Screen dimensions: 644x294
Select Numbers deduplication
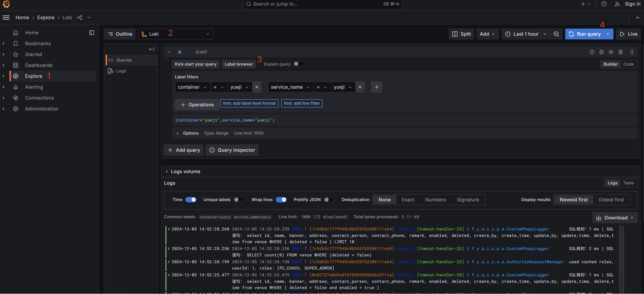pyautogui.click(x=435, y=200)
